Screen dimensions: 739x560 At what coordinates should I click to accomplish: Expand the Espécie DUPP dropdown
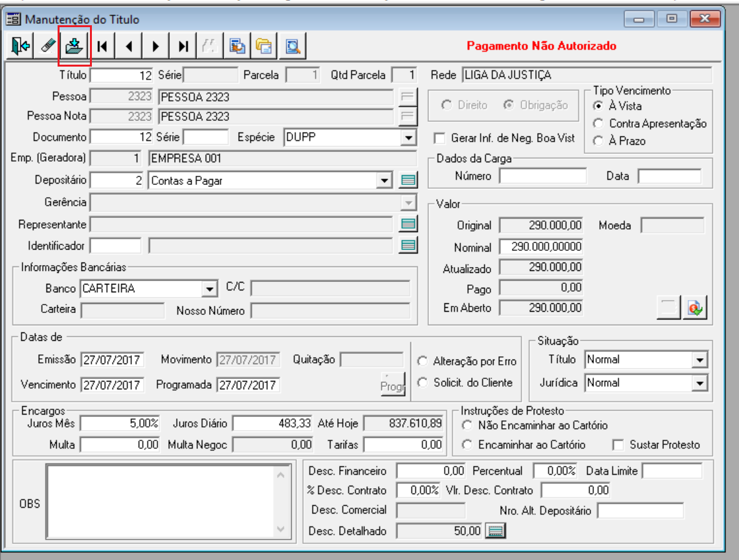(x=408, y=138)
